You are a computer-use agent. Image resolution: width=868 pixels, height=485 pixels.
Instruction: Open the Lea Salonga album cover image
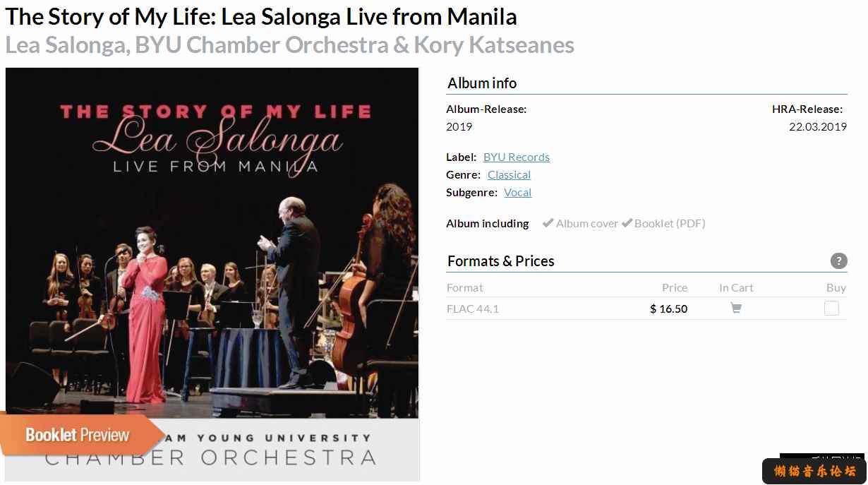tap(212, 274)
